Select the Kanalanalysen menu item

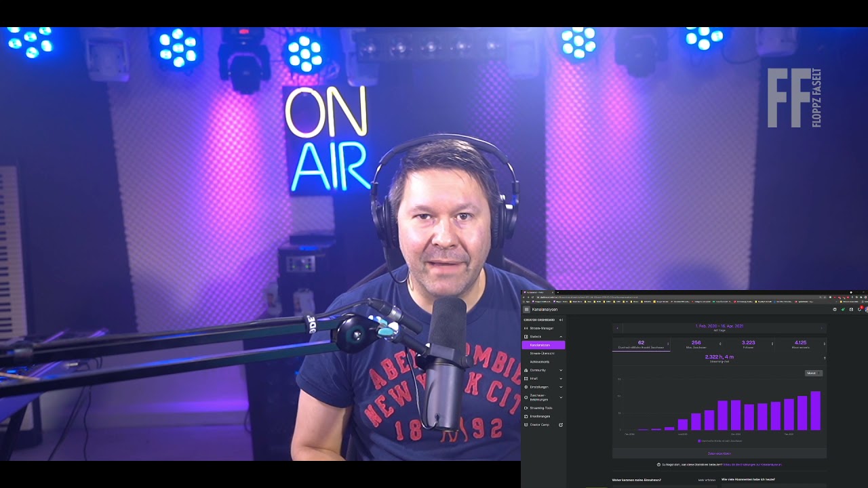[543, 345]
